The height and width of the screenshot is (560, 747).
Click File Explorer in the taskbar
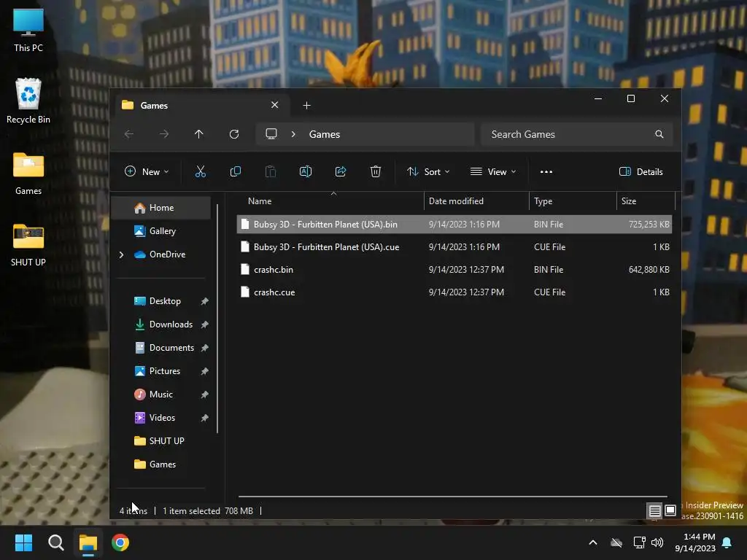tap(88, 542)
